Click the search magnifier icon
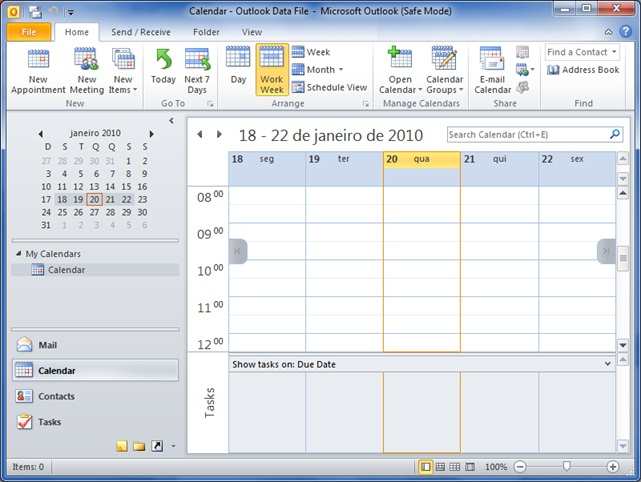The image size is (641, 482). point(615,134)
